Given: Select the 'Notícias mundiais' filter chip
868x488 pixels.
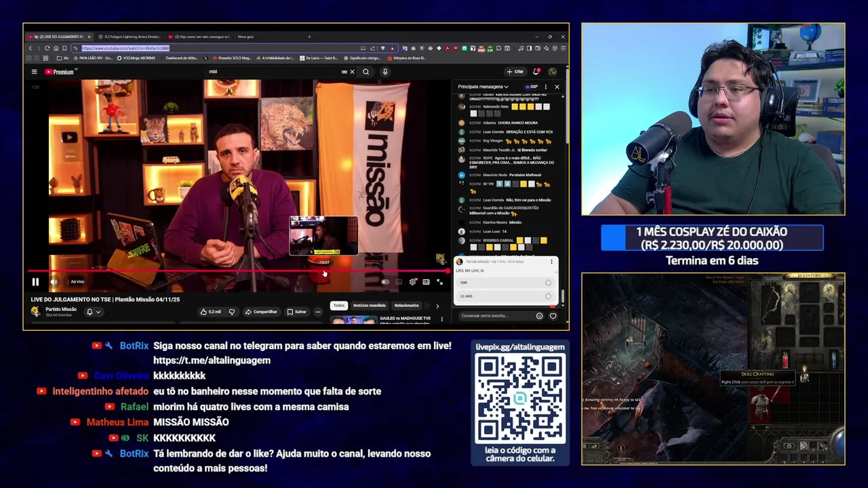Looking at the screenshot, I should [x=369, y=306].
